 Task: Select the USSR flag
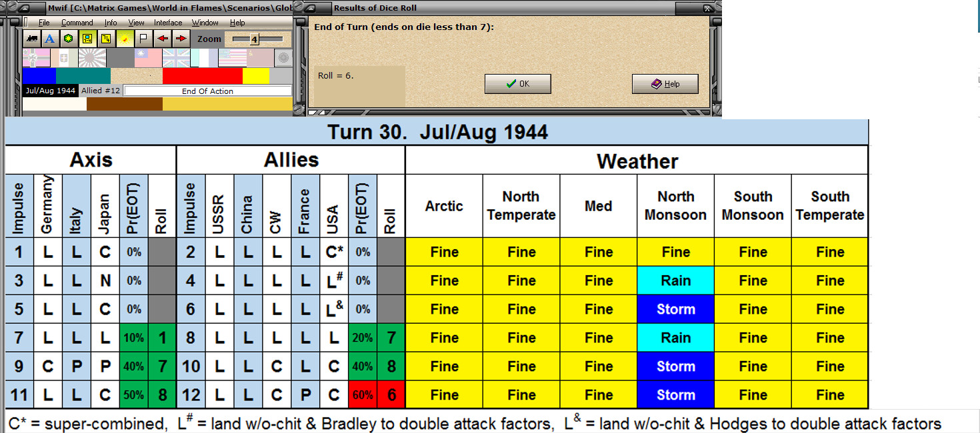[261, 58]
